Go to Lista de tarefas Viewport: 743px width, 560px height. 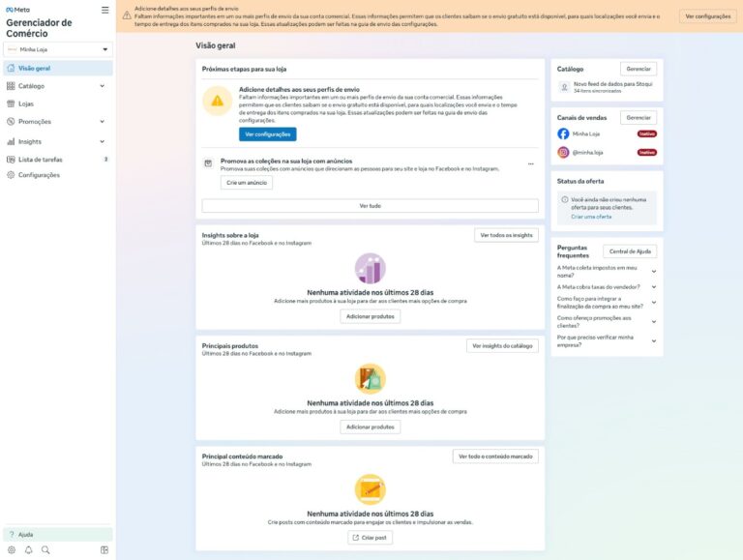click(x=41, y=160)
